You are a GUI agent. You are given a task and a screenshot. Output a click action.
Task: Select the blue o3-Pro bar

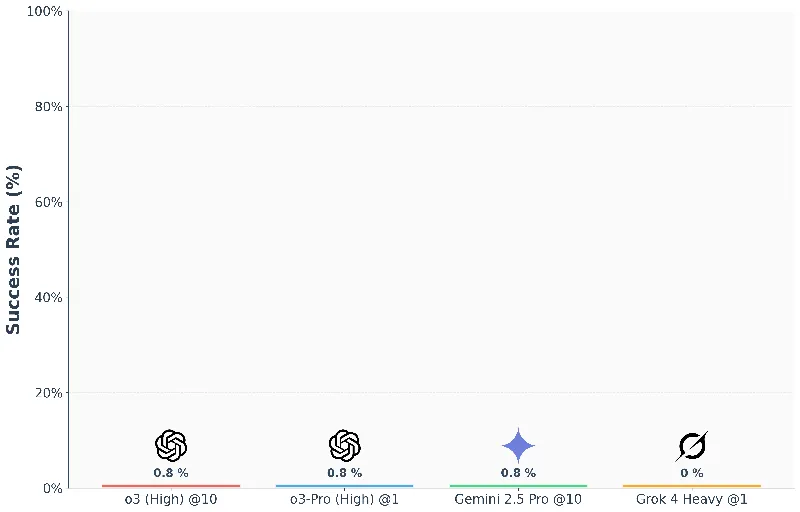pos(344,486)
